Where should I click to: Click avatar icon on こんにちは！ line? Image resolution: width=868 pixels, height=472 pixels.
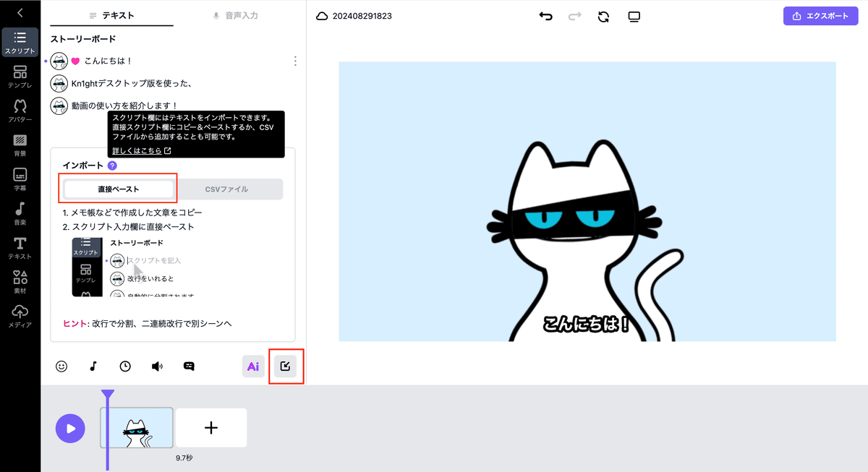pyautogui.click(x=59, y=61)
